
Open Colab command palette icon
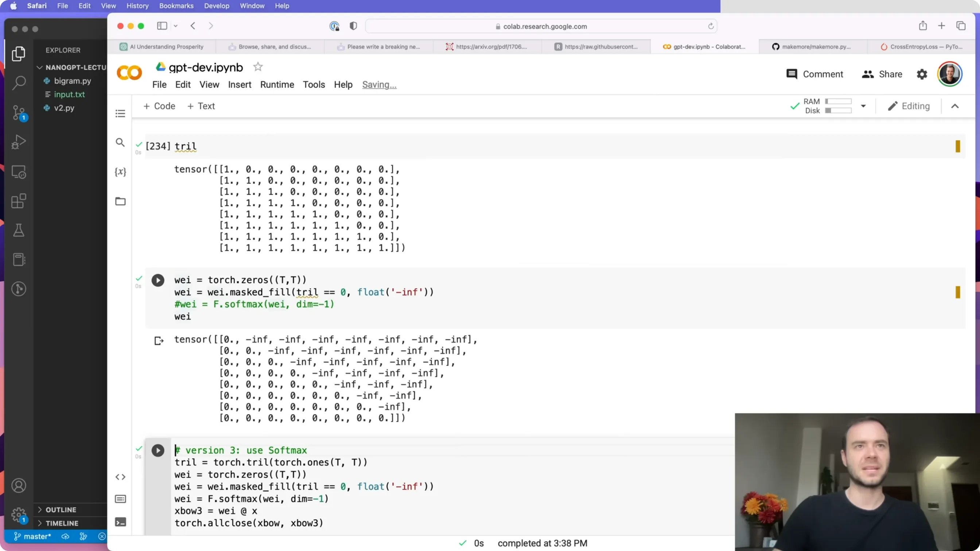(120, 499)
